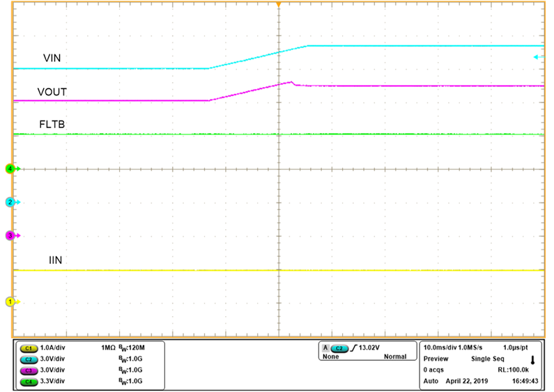This screenshot has height=392, width=554.
Task: Click the April 22, 2019 date
Action: tap(467, 382)
